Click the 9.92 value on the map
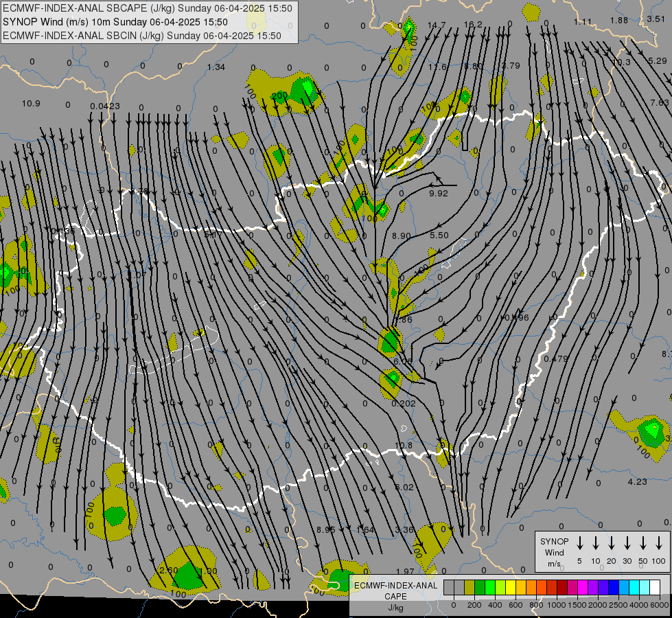The height and width of the screenshot is (618, 672). [x=439, y=194]
